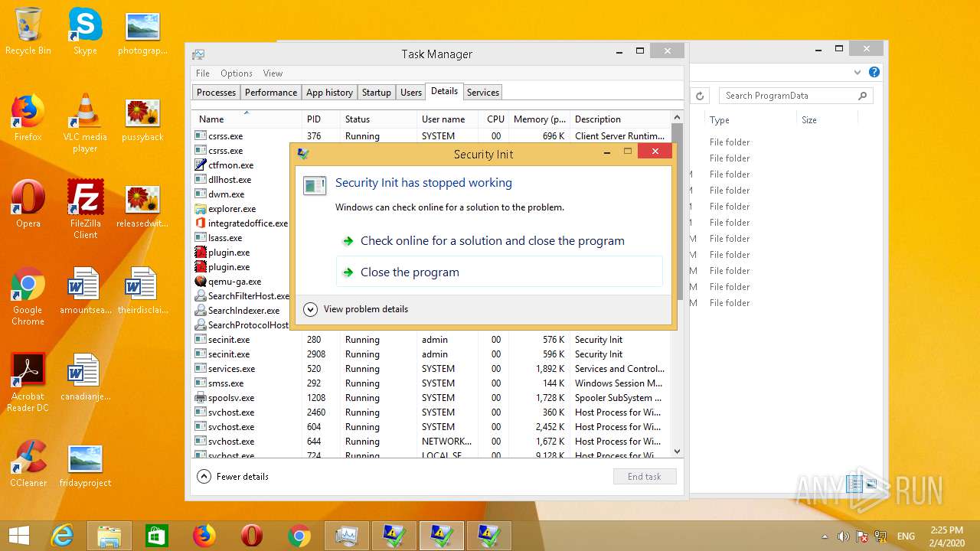Screen dimensions: 980x551
Task: Switch to the Performance tab
Action: click(x=271, y=93)
